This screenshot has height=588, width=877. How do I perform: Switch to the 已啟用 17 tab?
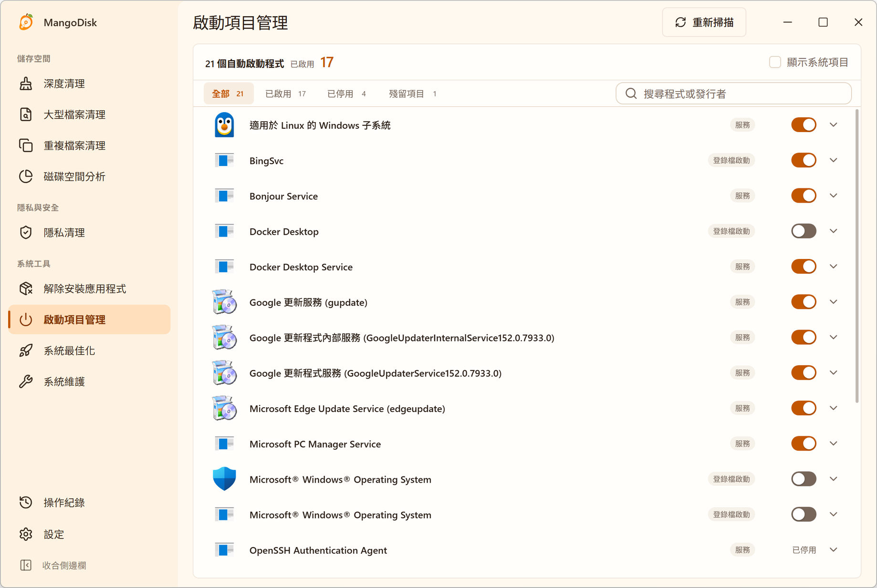[x=285, y=93]
